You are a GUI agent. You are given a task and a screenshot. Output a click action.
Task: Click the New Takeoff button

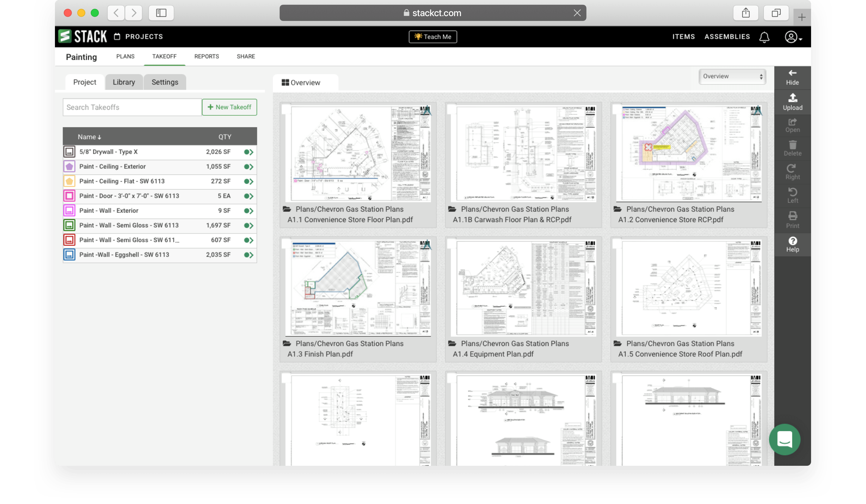click(229, 107)
